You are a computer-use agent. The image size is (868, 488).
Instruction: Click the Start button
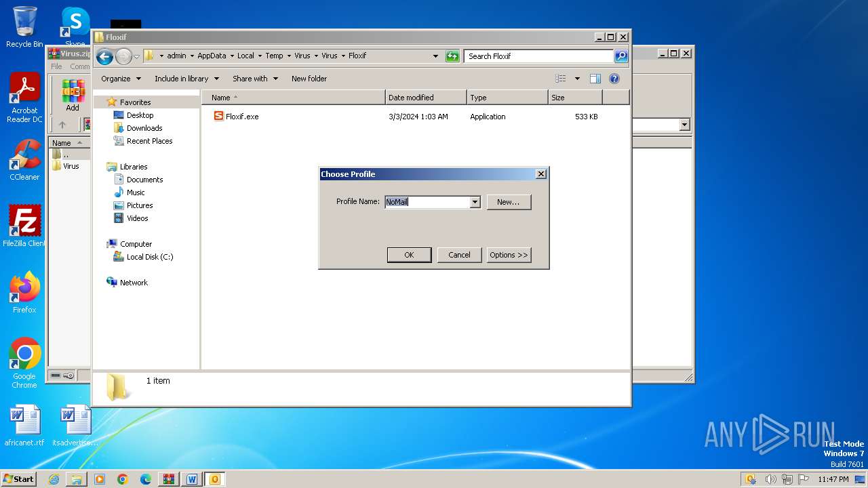[19, 479]
